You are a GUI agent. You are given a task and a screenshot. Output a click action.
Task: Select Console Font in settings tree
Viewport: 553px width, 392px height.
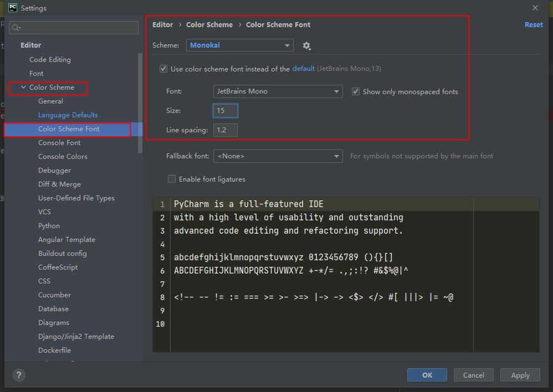click(x=59, y=143)
